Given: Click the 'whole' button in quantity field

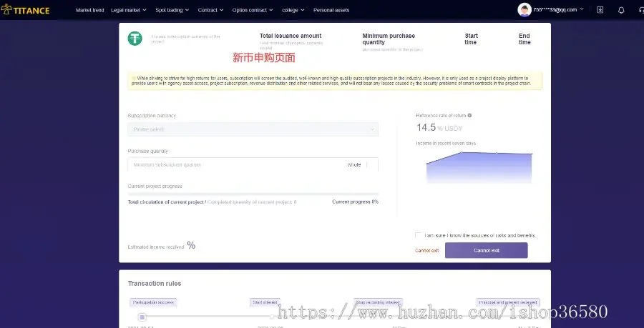Looking at the screenshot, I should 354,165.
